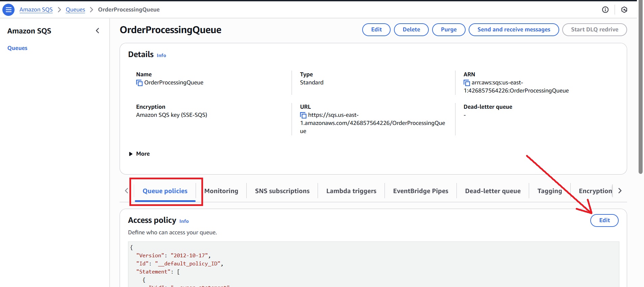Copy the queue ARN using copy icon
Screen dimensions: 644x287
(x=467, y=83)
